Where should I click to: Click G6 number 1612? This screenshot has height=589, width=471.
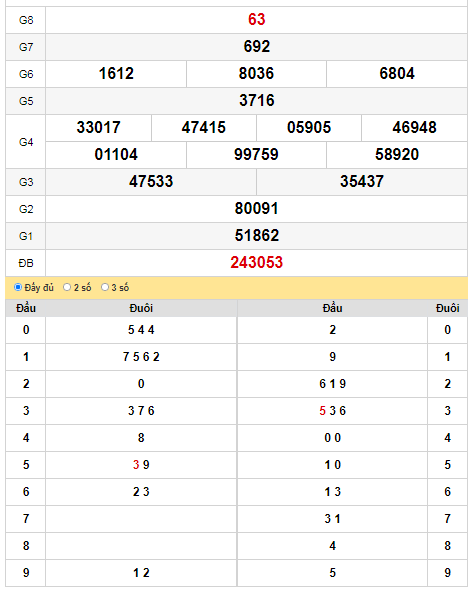(x=116, y=74)
